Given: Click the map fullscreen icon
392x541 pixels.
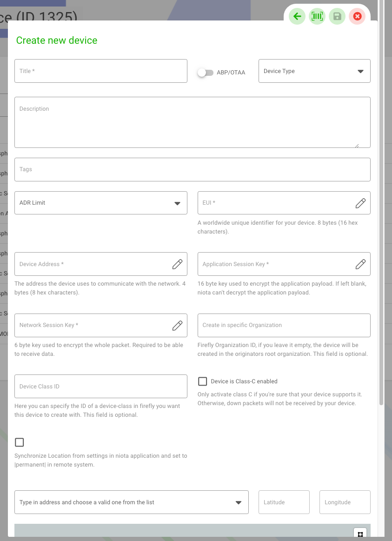Looking at the screenshot, I should click(360, 534).
